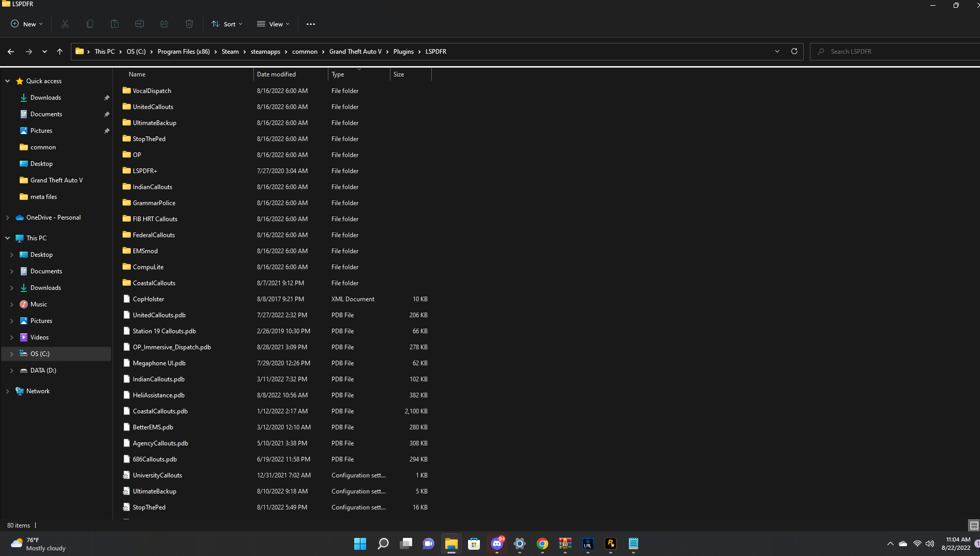Go up one folder level
The height and width of the screenshot is (556, 980).
click(x=59, y=52)
